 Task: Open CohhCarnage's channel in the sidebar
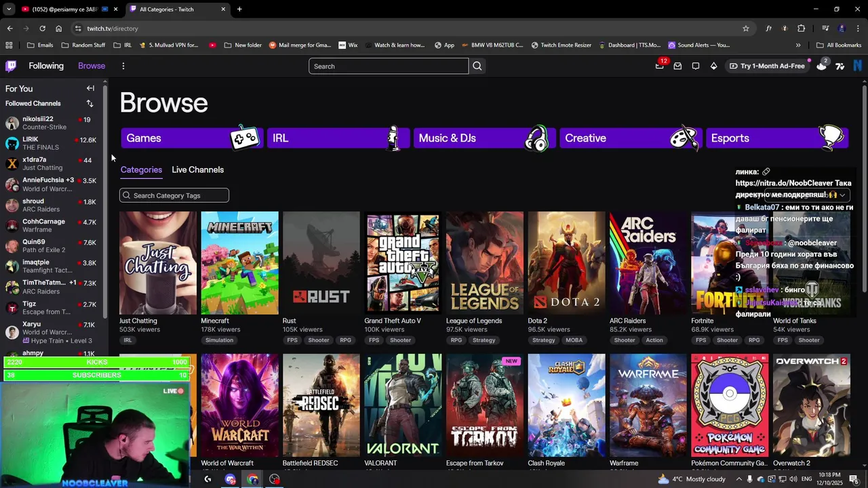(53, 226)
